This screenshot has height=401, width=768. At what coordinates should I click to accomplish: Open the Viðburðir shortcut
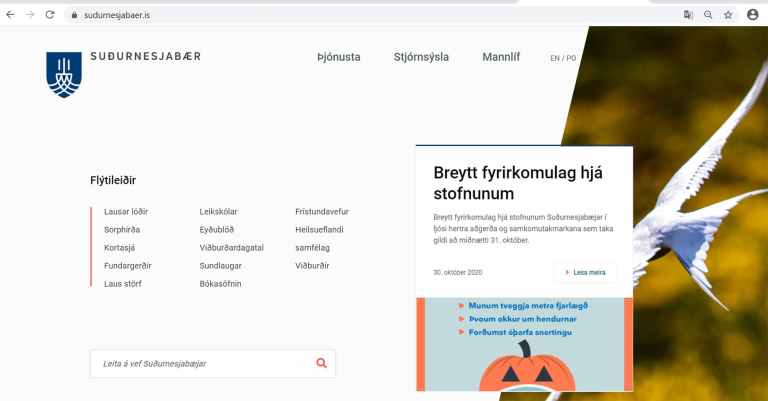tap(312, 266)
